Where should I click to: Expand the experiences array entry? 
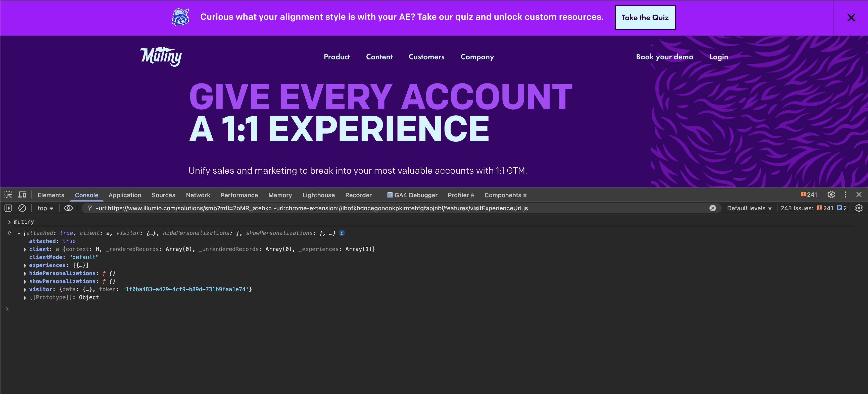pos(25,266)
